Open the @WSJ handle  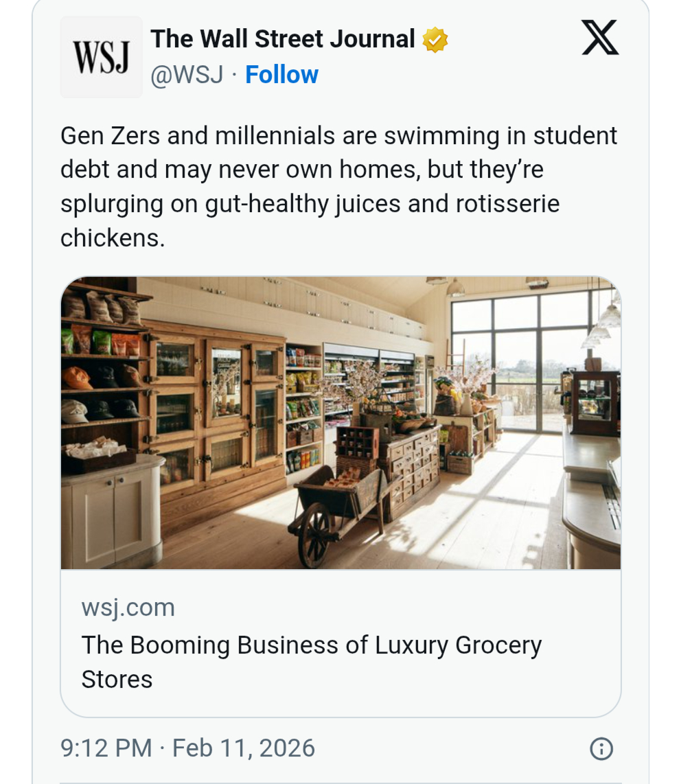coord(187,74)
